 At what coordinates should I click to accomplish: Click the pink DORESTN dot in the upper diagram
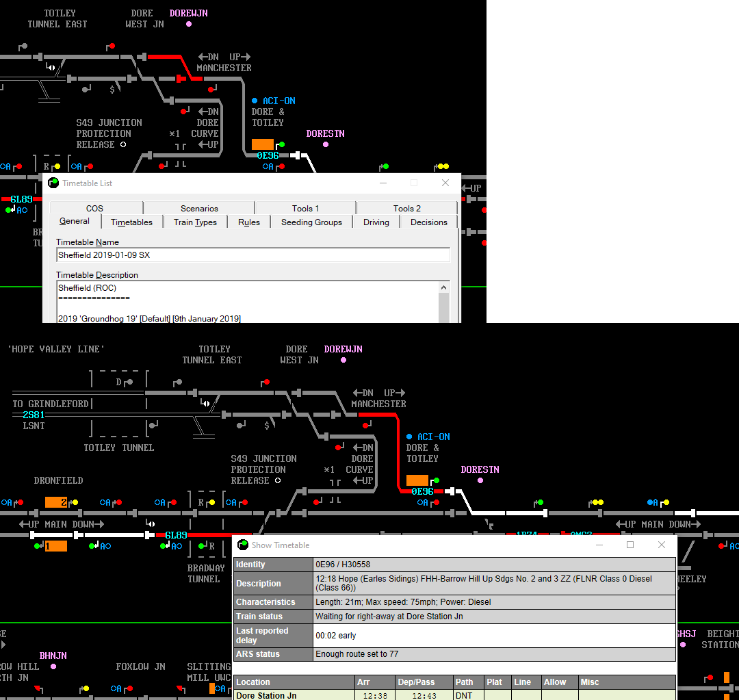326,144
